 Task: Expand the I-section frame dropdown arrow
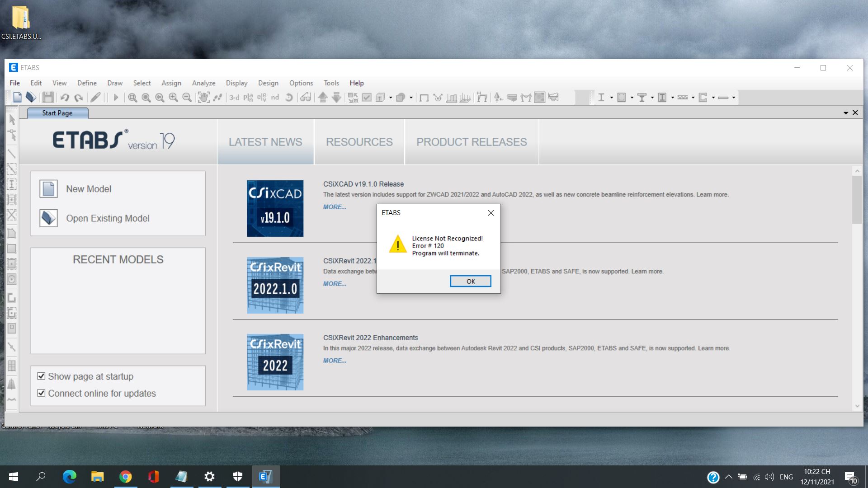(x=612, y=98)
